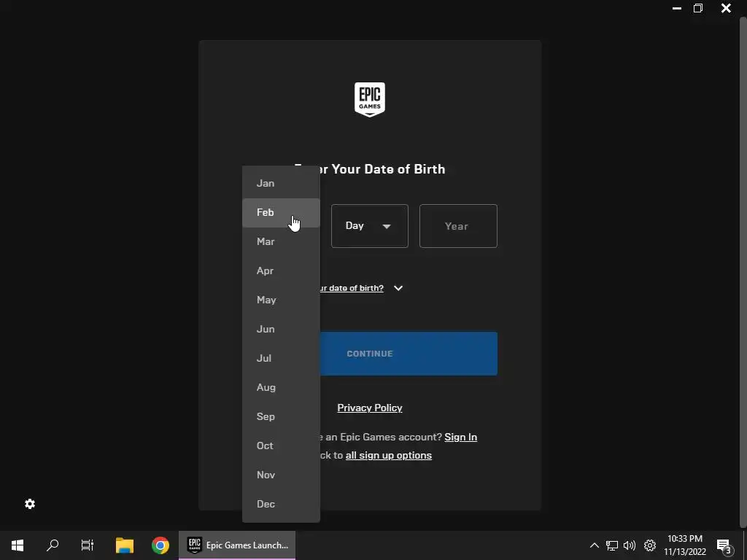Open launcher settings gear icon

coord(30,504)
